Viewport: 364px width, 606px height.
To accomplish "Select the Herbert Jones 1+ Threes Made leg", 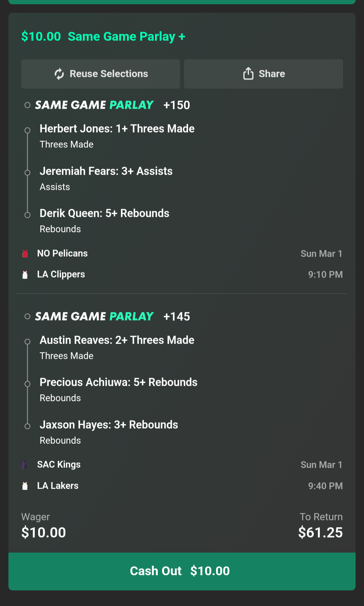I will pos(117,129).
